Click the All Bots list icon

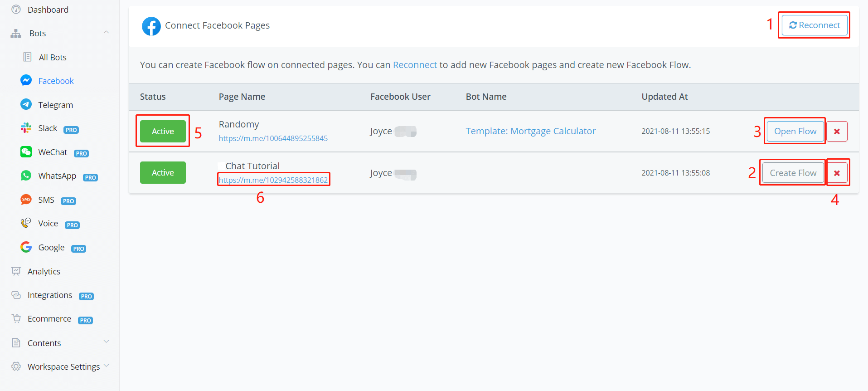tap(27, 57)
